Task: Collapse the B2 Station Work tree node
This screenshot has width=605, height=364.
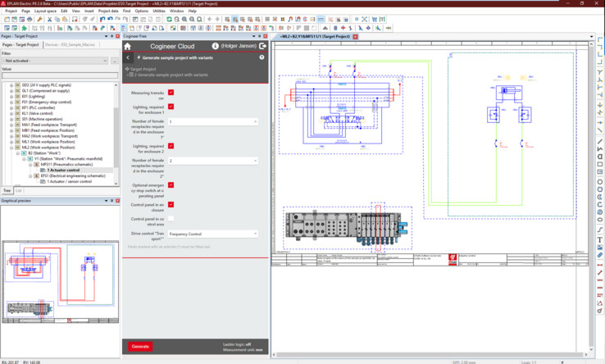Action: coord(17,152)
